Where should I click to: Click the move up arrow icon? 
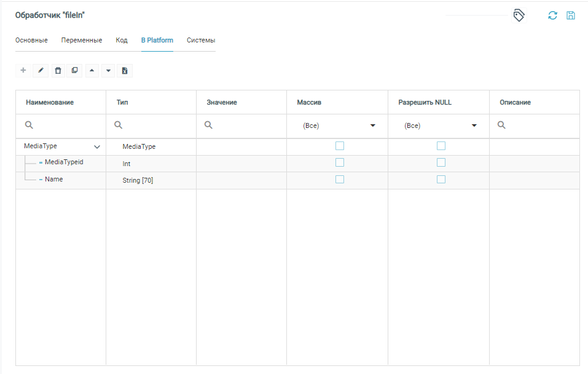click(x=92, y=71)
